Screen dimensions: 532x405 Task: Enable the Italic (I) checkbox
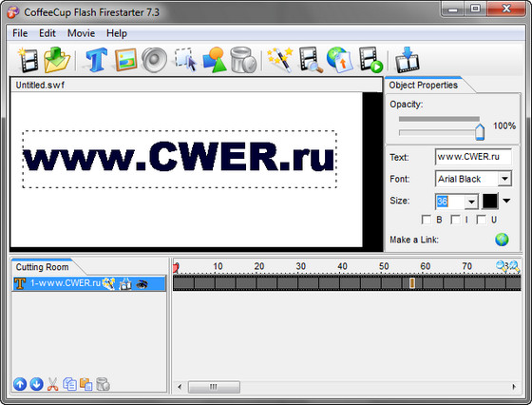(x=455, y=220)
